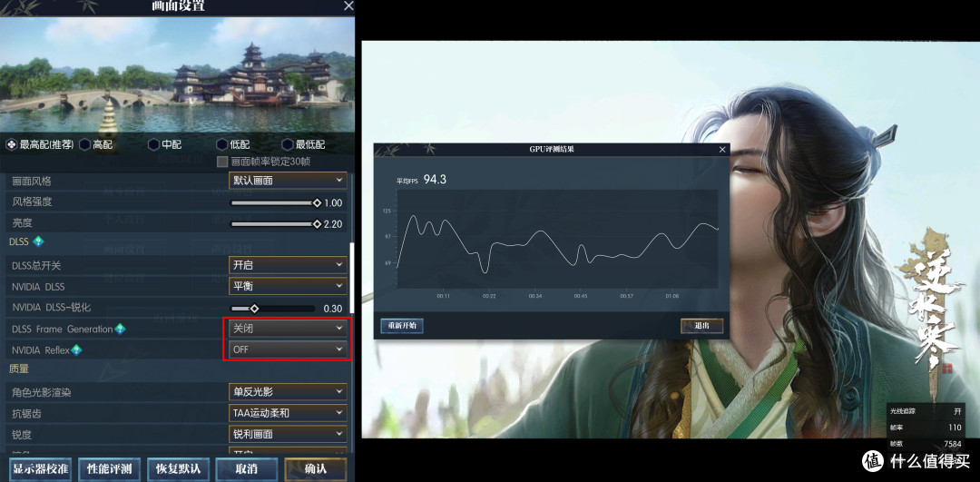Select 高配 quality preset

pos(97,144)
